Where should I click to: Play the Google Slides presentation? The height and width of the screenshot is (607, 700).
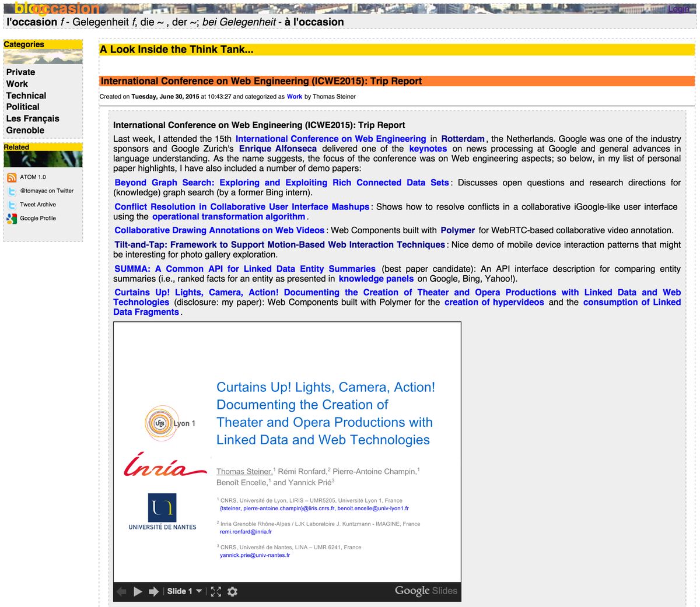(x=138, y=591)
